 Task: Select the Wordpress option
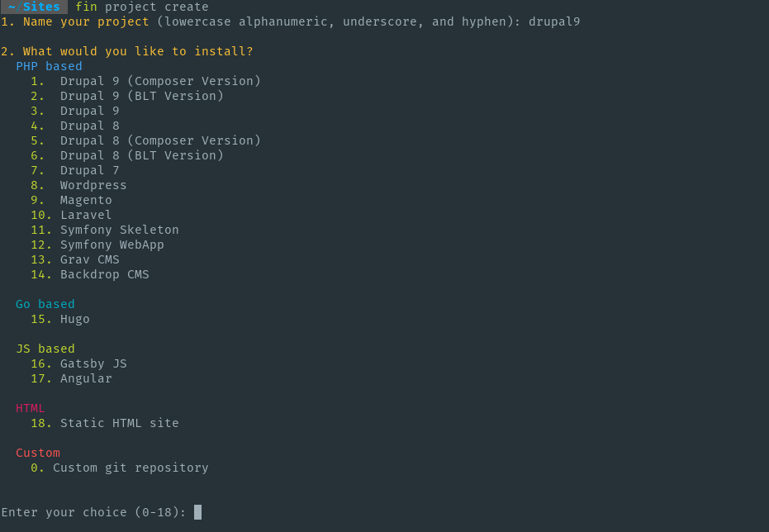click(78, 185)
